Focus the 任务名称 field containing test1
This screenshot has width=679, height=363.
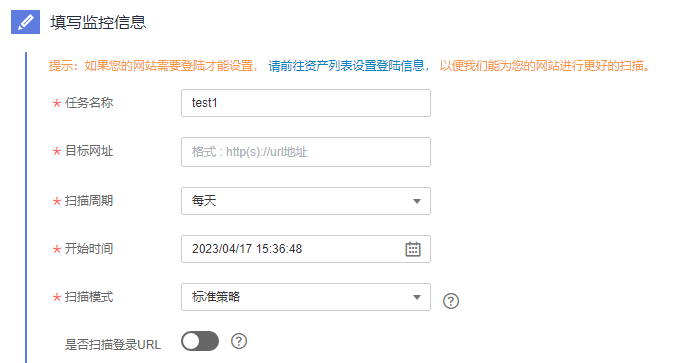[306, 103]
